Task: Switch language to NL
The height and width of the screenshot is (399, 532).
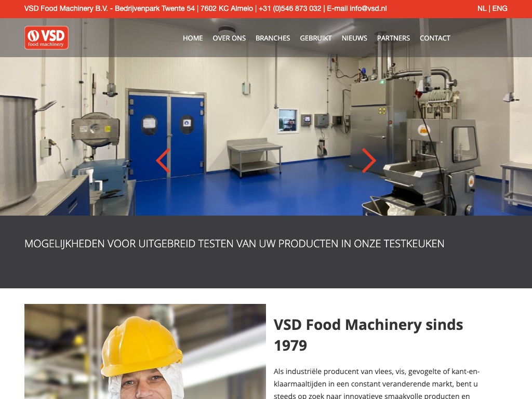Action: coord(482,8)
